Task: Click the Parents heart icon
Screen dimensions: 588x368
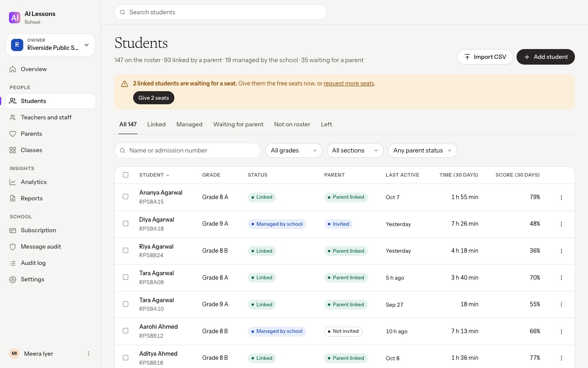Action: point(13,134)
